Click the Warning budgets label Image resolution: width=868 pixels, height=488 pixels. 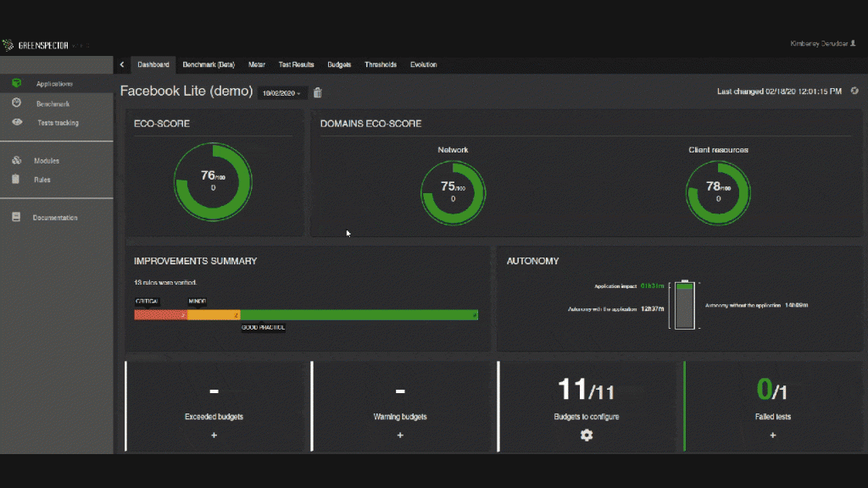pos(400,417)
